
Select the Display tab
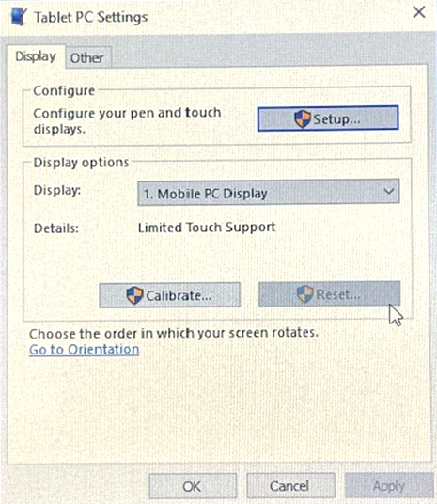[x=36, y=56]
